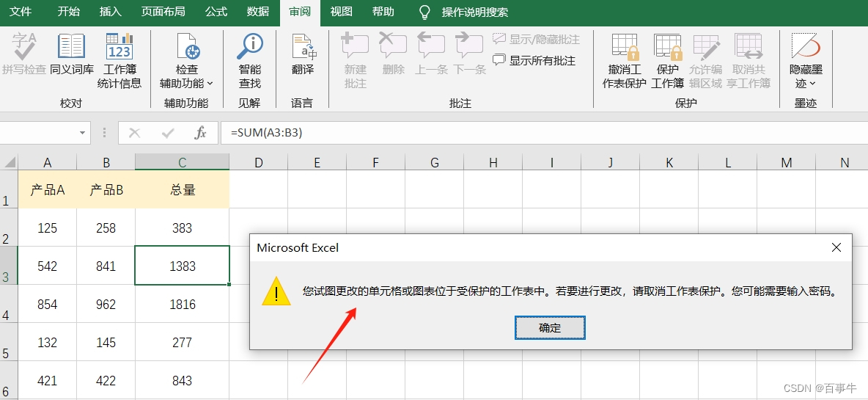Click the formula bar showing =SUM(A3:B3)

544,133
